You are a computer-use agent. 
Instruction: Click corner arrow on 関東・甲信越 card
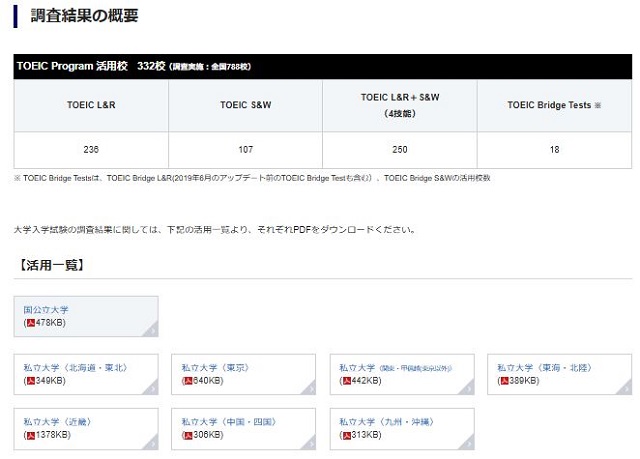pyautogui.click(x=468, y=388)
